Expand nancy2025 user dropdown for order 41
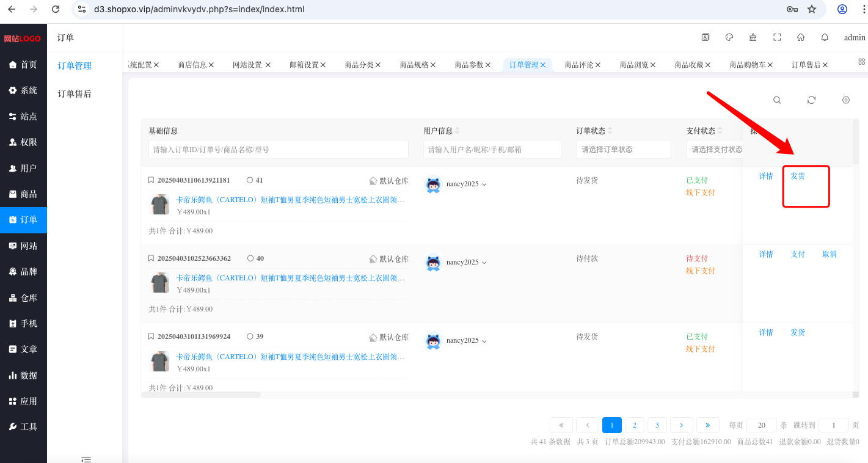The image size is (868, 463). (484, 184)
